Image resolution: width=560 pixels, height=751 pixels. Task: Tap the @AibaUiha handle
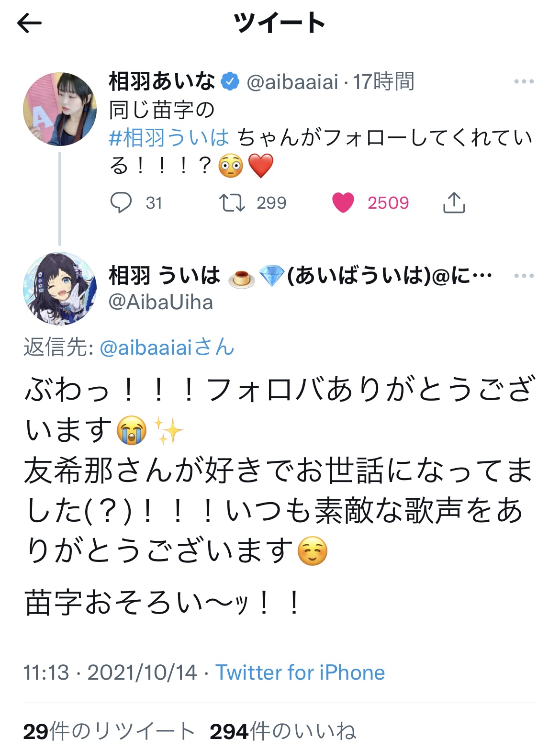coord(161,303)
